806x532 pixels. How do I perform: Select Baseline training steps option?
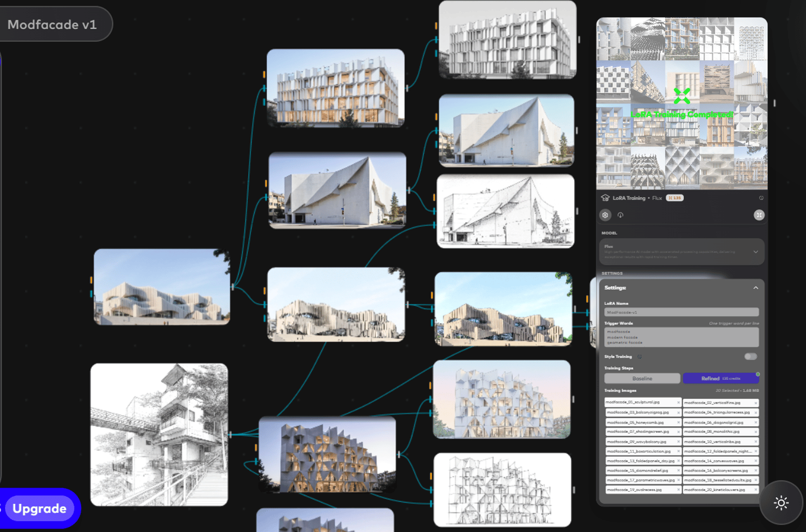642,378
